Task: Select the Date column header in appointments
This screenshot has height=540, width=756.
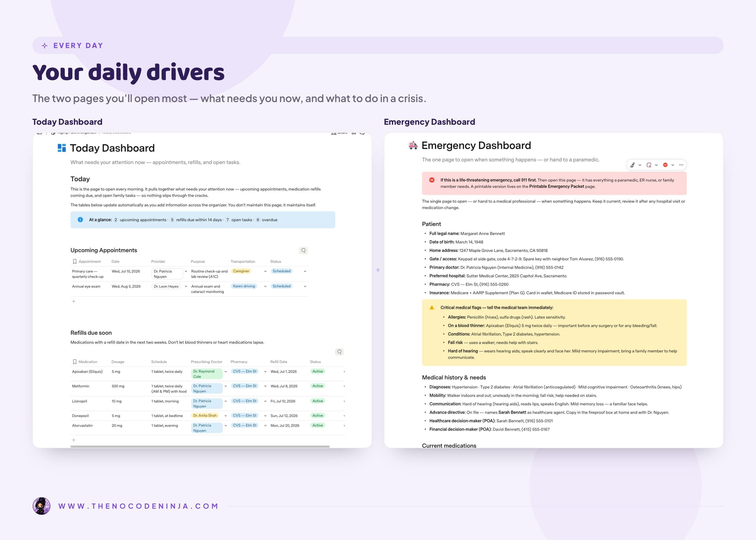Action: coord(115,261)
